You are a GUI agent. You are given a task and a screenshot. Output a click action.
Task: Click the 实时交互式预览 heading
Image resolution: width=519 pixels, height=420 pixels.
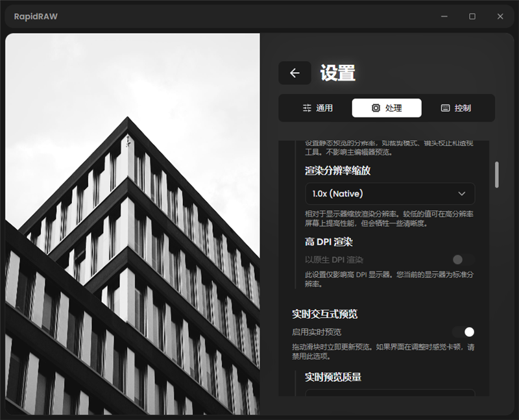pyautogui.click(x=325, y=314)
